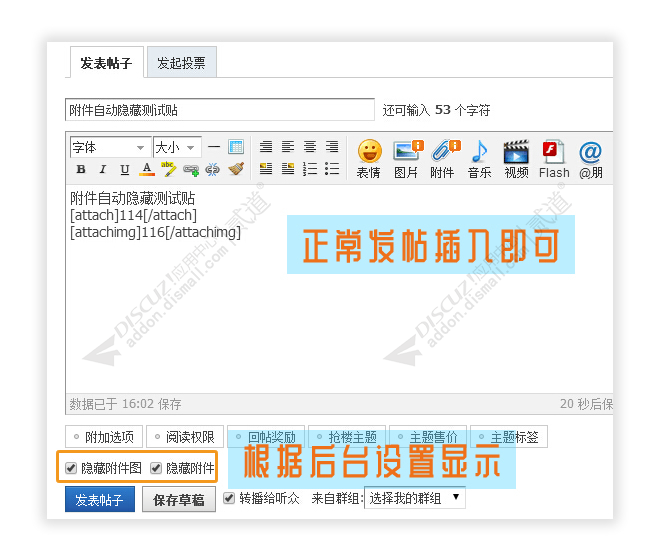
Task: Click the 数据已于 16:02 保存 status text
Action: point(125,404)
